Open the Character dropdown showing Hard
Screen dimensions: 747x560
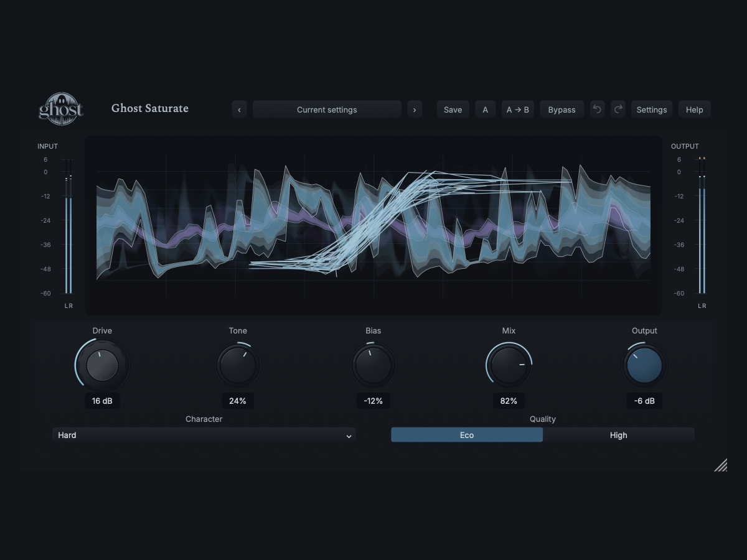(x=204, y=435)
